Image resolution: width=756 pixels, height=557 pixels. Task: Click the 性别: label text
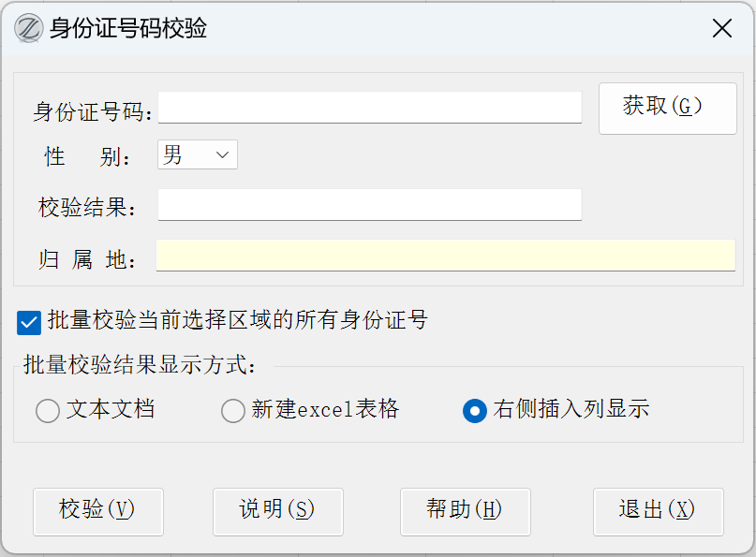pos(87,157)
